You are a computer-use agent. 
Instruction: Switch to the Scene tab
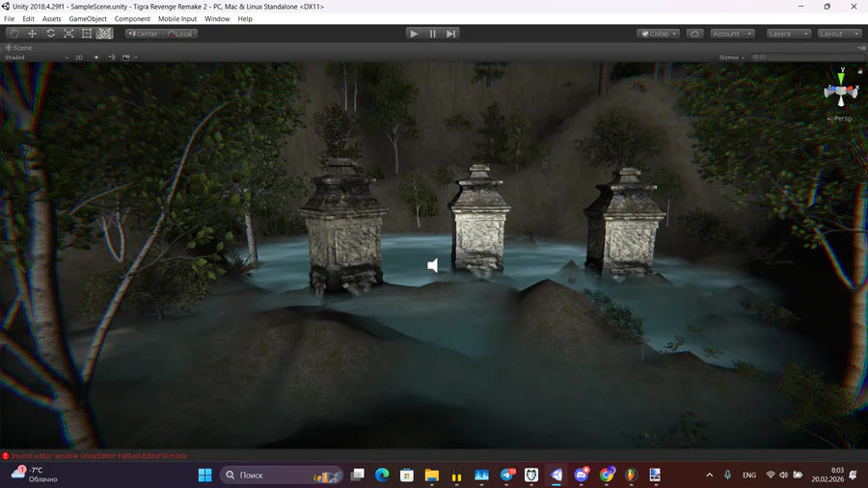19,47
